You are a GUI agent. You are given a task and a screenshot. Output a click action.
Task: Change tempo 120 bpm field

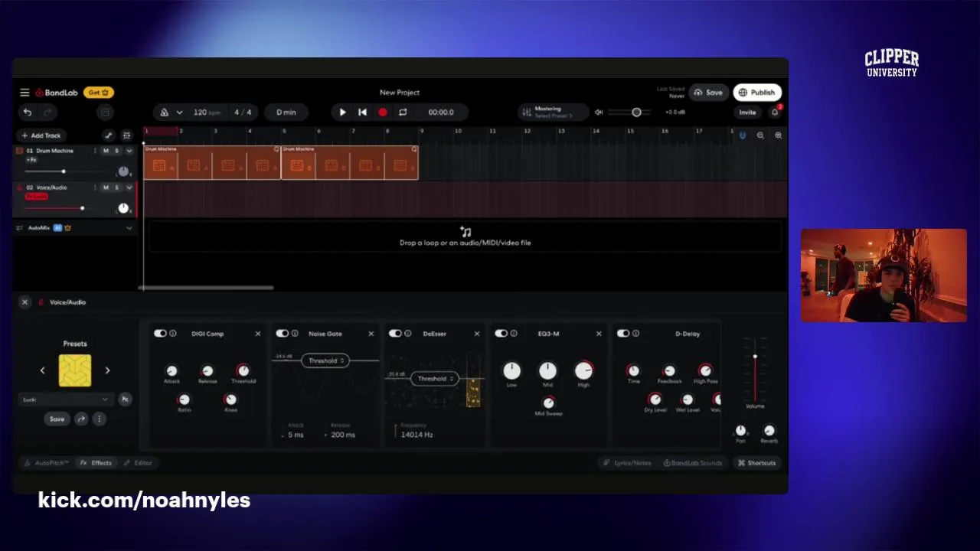[x=206, y=112]
